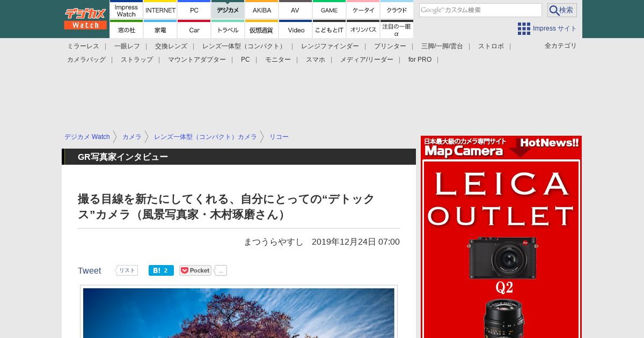Click the 検索 magnifier search button

[562, 10]
